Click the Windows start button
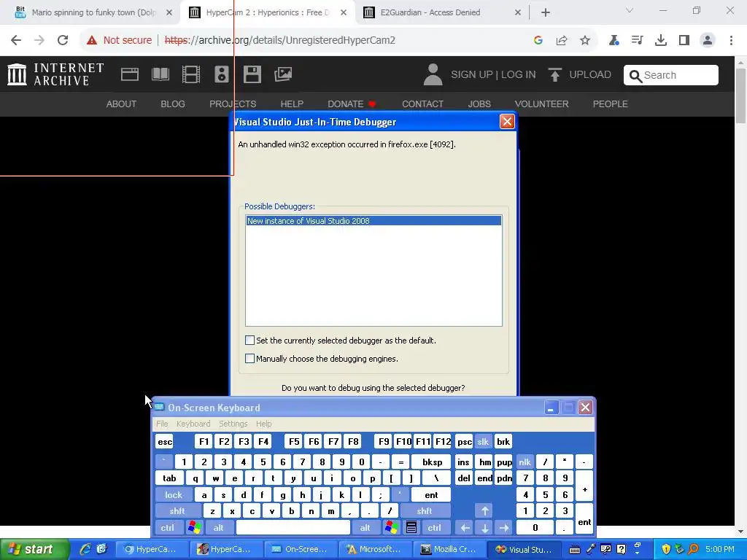The height and width of the screenshot is (560, 747). (x=34, y=549)
